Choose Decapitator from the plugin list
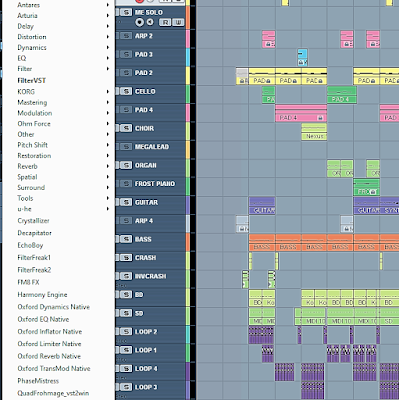The height and width of the screenshot is (400, 399). tap(35, 233)
